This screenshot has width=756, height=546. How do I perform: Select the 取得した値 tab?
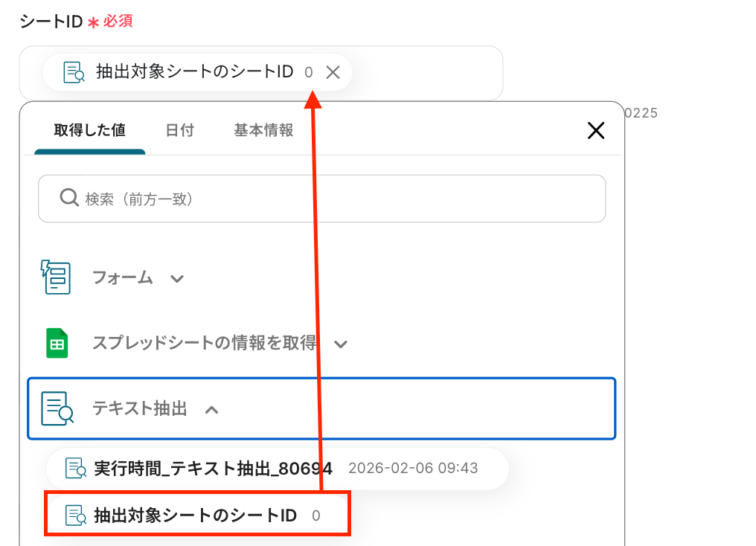point(90,130)
